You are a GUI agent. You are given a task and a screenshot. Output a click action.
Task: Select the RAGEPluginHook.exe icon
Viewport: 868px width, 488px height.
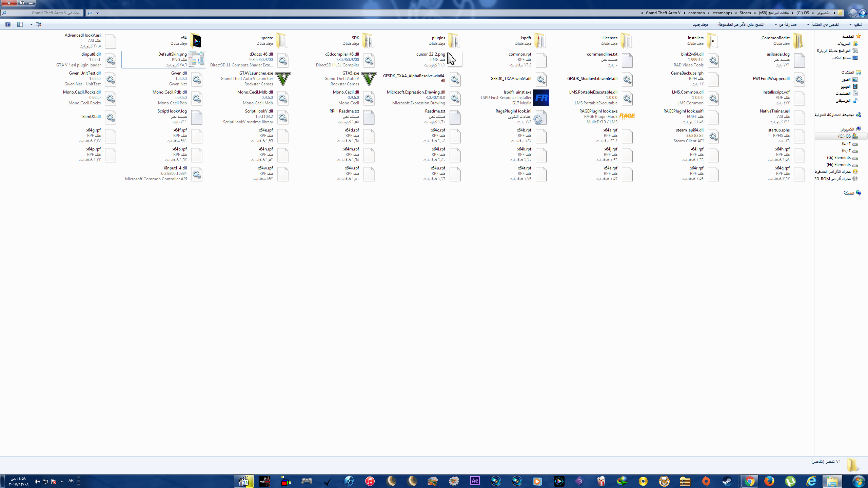[627, 116]
